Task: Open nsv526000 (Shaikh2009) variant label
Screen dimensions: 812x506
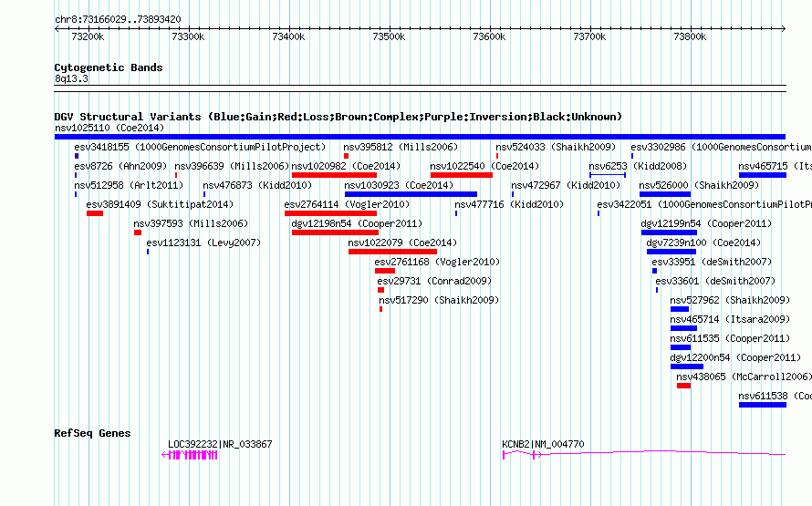Action: pos(699,185)
